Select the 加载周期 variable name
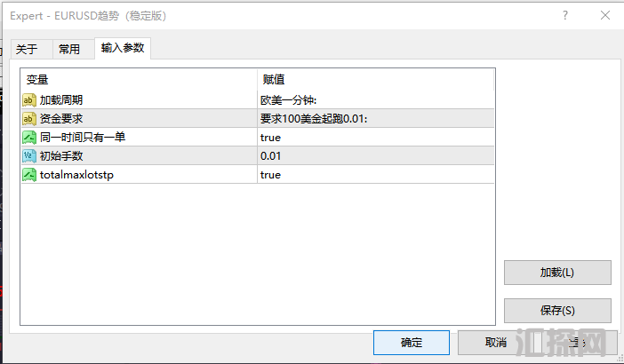The image size is (624, 364). click(x=61, y=100)
